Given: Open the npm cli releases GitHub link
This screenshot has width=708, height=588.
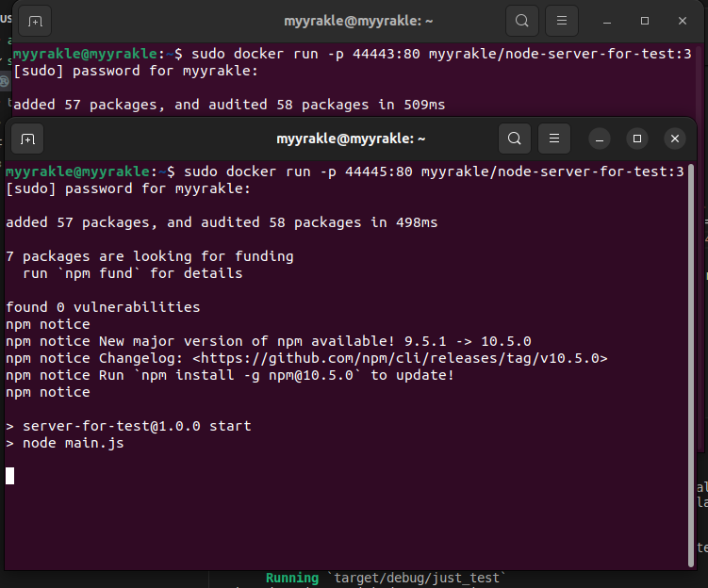Looking at the screenshot, I should (400, 358).
